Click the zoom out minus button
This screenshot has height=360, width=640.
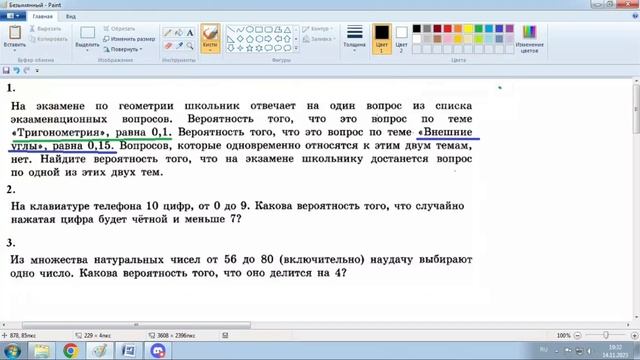[577, 336]
